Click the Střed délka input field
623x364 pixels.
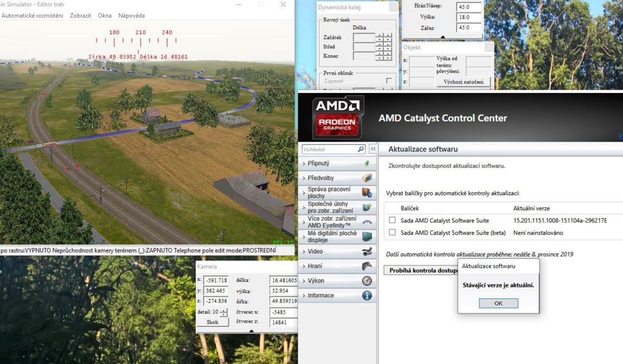(364, 46)
